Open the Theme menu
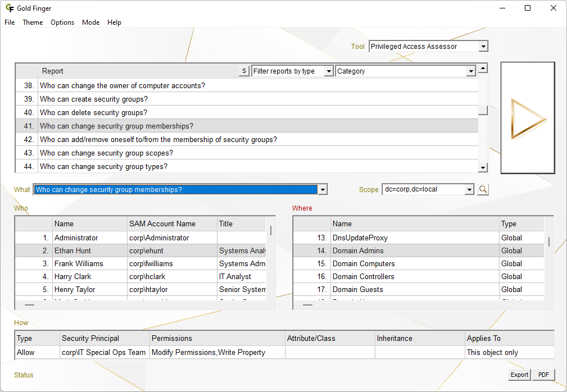567x392 pixels. click(x=33, y=22)
